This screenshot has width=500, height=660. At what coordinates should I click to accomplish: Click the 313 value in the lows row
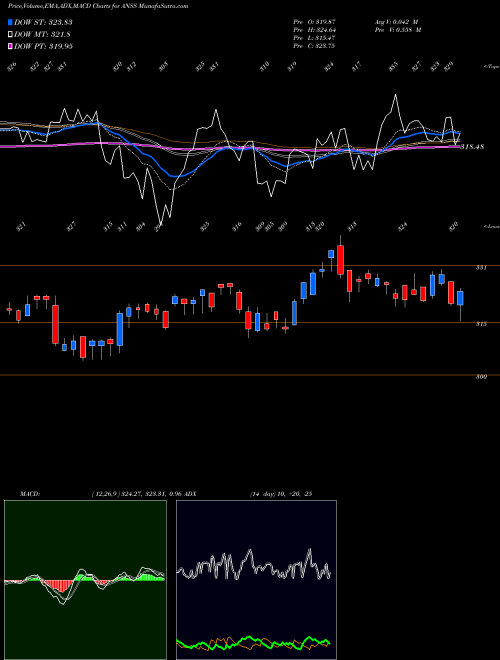(352, 226)
